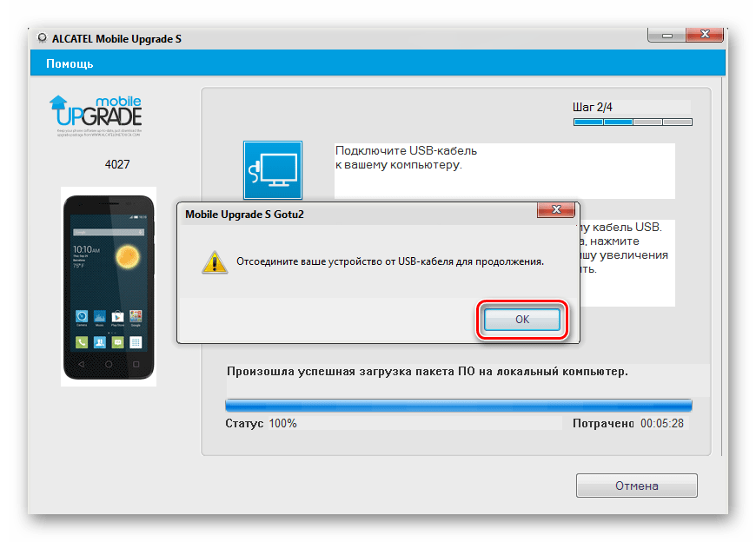Click the USB computer connection icon

coord(273,170)
